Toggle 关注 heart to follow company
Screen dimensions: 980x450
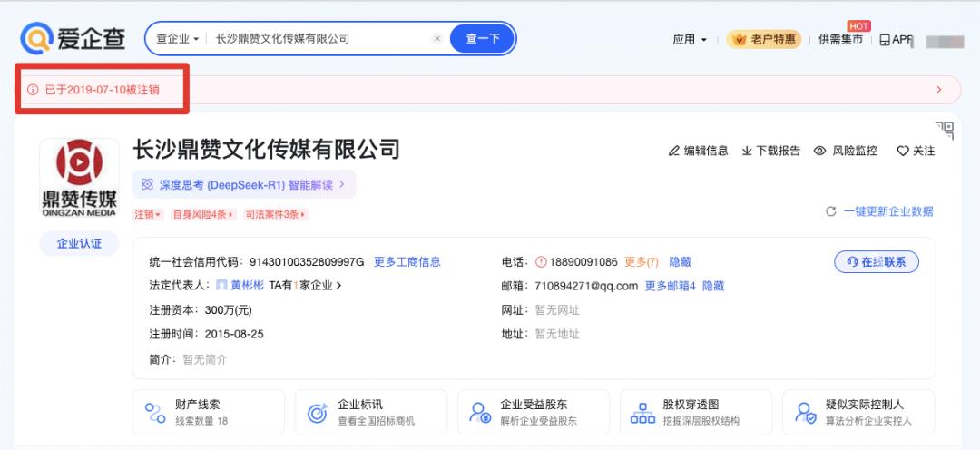(903, 151)
